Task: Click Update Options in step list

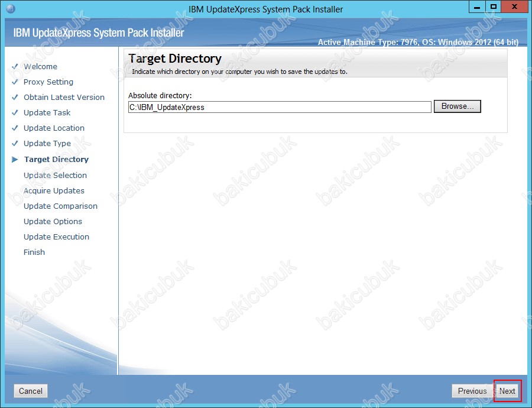Action: (x=53, y=221)
